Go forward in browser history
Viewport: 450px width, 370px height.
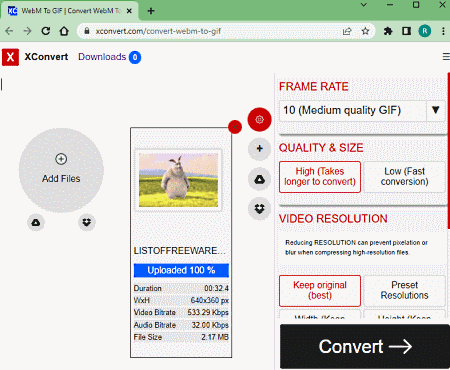tap(27, 31)
